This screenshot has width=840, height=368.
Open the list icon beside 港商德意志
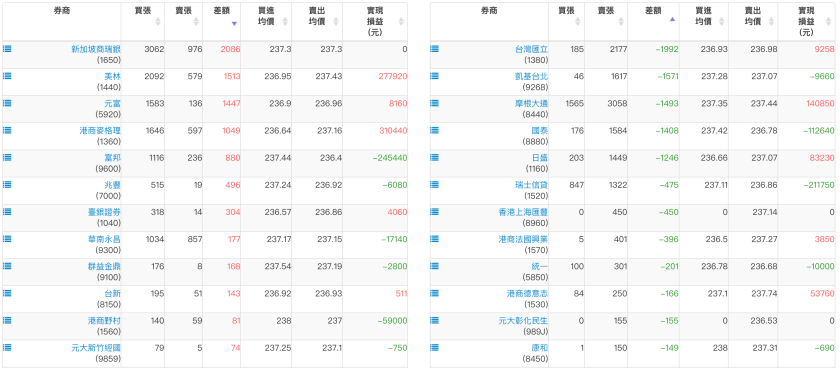(x=434, y=293)
